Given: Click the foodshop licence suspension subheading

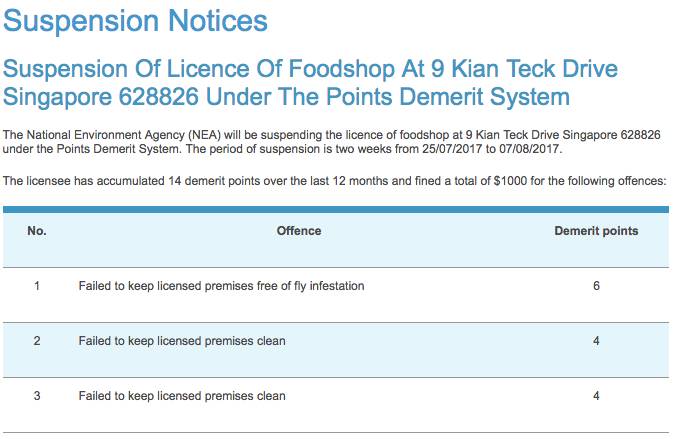Looking at the screenshot, I should click(x=311, y=83).
